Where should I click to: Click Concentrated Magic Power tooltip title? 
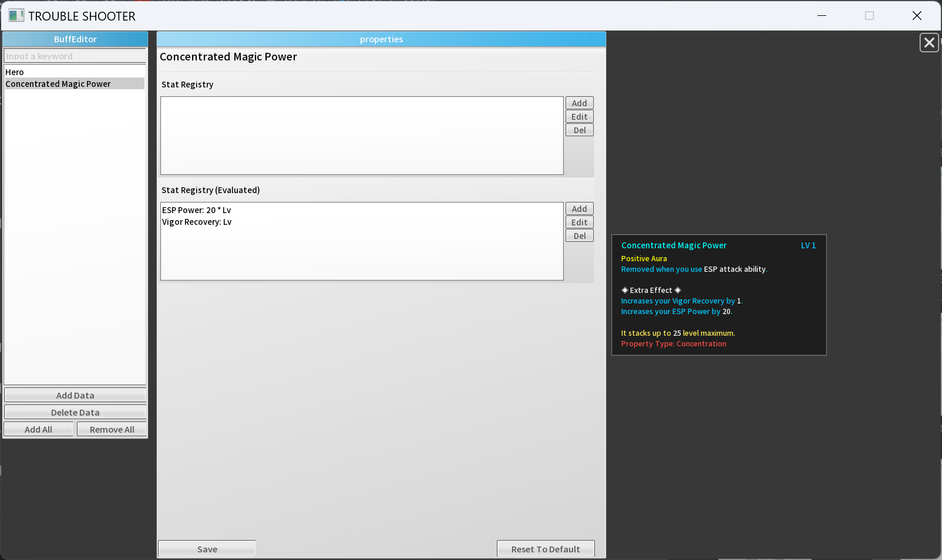674,245
